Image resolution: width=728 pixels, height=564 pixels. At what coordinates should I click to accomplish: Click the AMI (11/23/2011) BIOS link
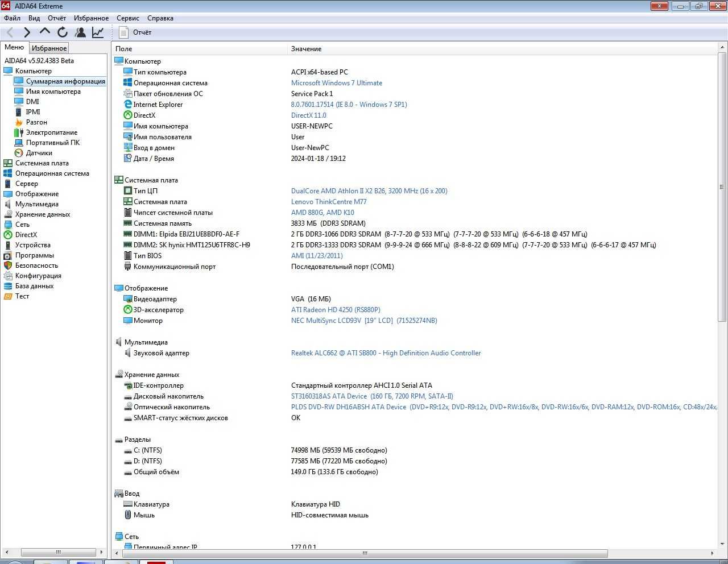(x=317, y=256)
